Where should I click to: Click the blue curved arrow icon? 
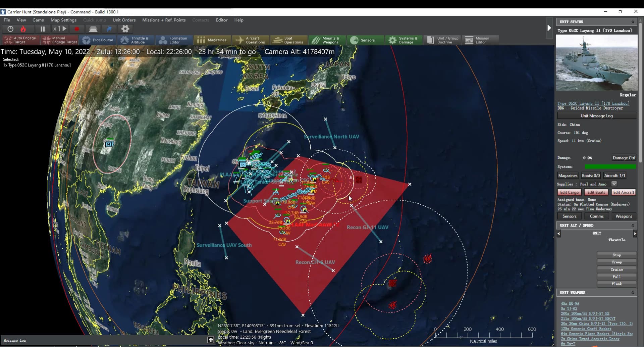click(x=109, y=29)
